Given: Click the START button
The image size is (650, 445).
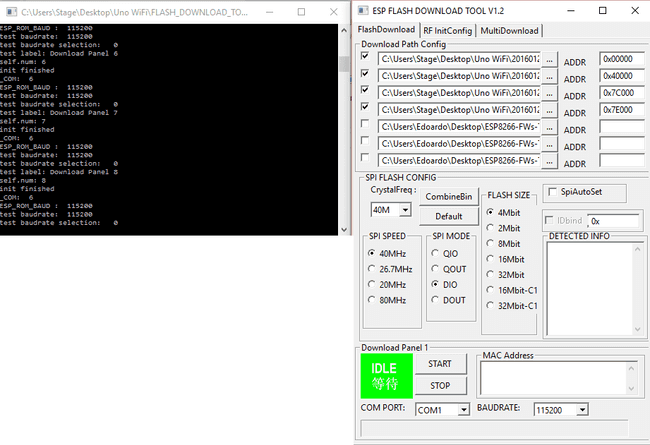Looking at the screenshot, I should click(x=440, y=364).
